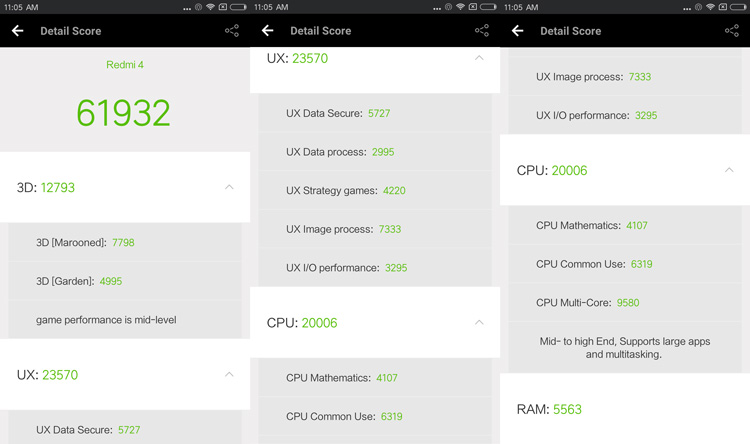This screenshot has width=750, height=444.
Task: Tap share icon in left screen header
Action: click(x=232, y=31)
